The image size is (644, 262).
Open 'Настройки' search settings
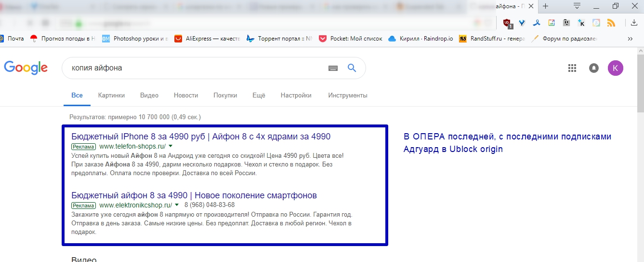click(x=296, y=95)
